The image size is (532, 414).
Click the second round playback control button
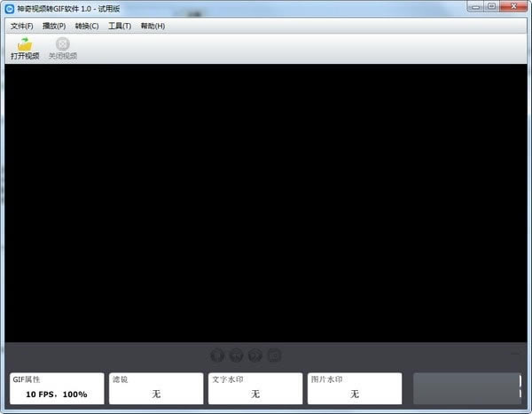[x=237, y=355]
